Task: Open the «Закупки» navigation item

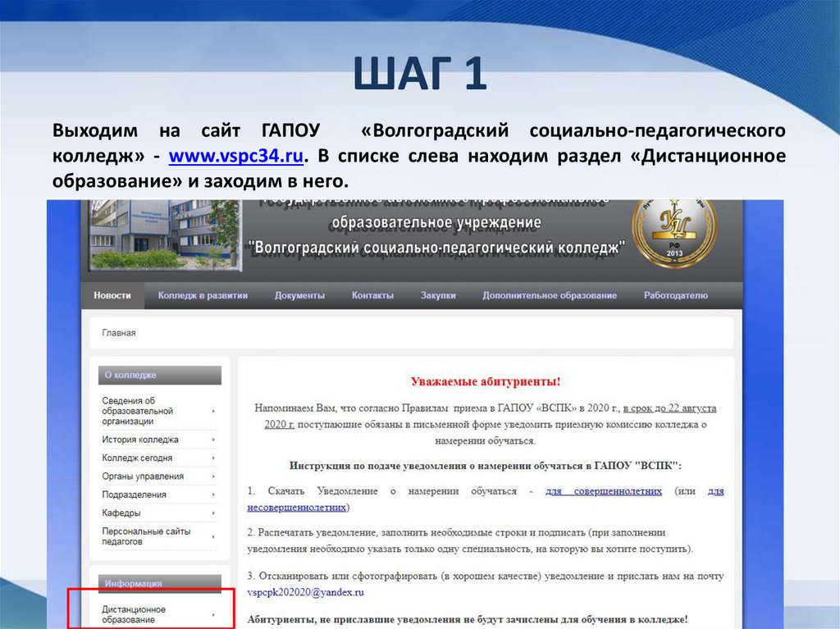Action: pyautogui.click(x=439, y=294)
